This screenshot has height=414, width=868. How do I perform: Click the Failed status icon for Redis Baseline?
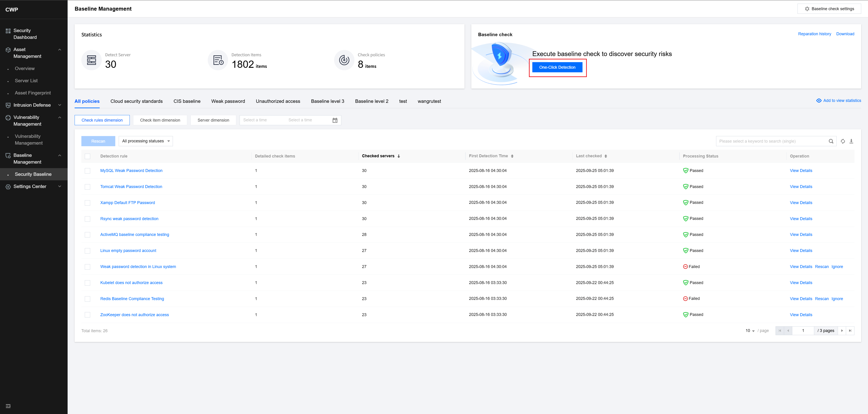(x=685, y=299)
